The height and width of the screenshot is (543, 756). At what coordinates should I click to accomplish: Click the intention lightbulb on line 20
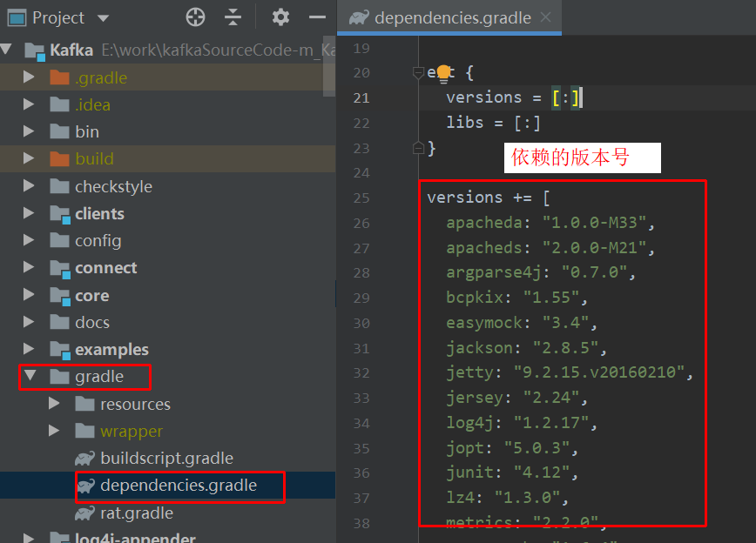(443, 71)
